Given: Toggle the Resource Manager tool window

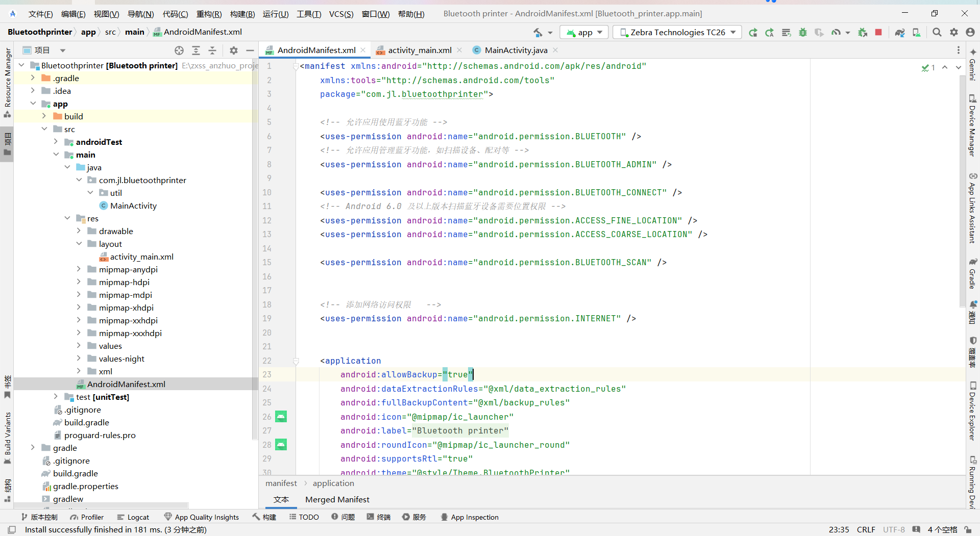Looking at the screenshot, I should (7, 83).
